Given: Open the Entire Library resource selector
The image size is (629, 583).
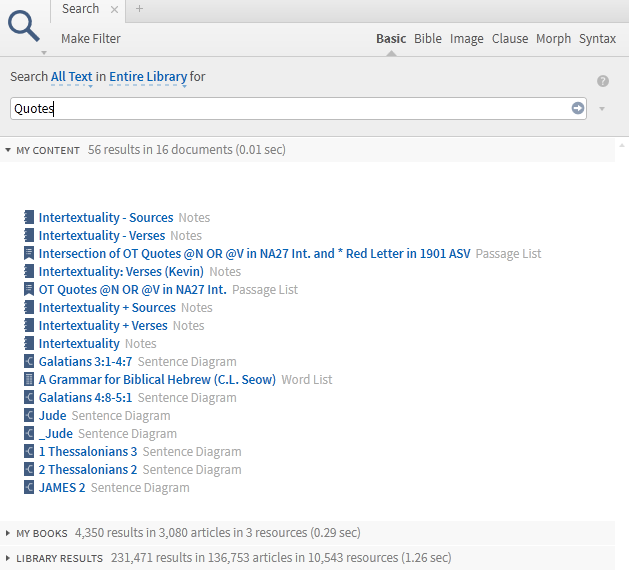Looking at the screenshot, I should pos(148,77).
